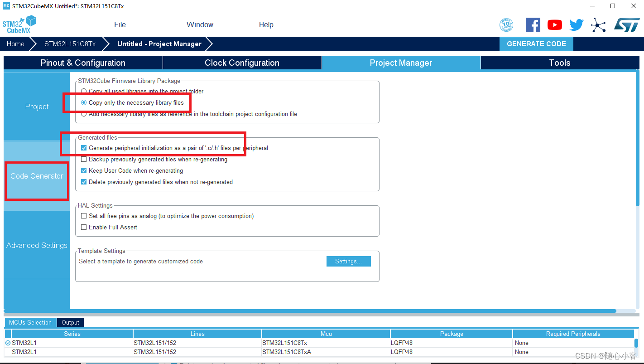644x364 pixels.
Task: Switch to Clock Configuration tab
Action: 242,63
